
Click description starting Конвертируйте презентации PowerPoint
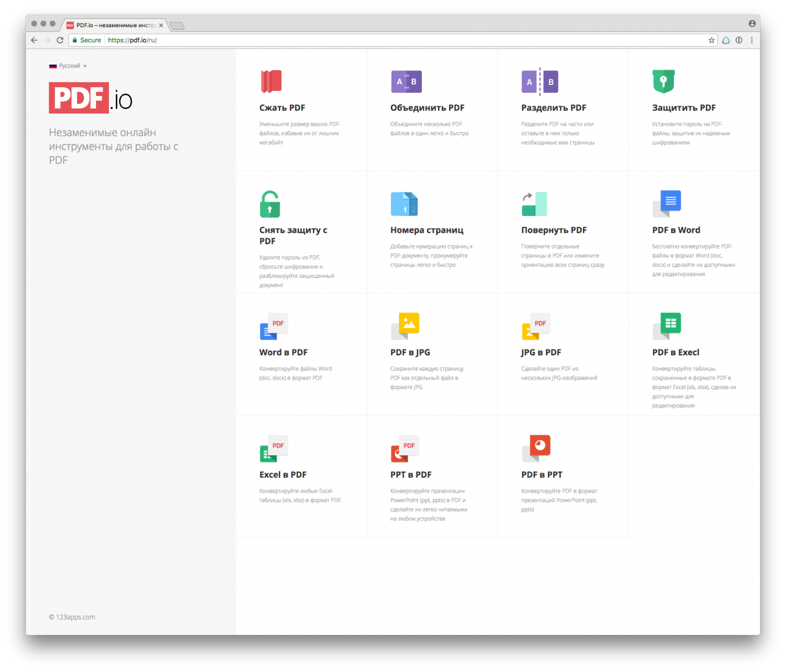pyautogui.click(x=429, y=505)
